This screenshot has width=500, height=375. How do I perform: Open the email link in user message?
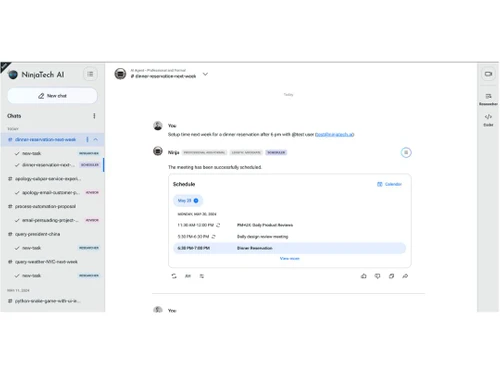(x=334, y=134)
